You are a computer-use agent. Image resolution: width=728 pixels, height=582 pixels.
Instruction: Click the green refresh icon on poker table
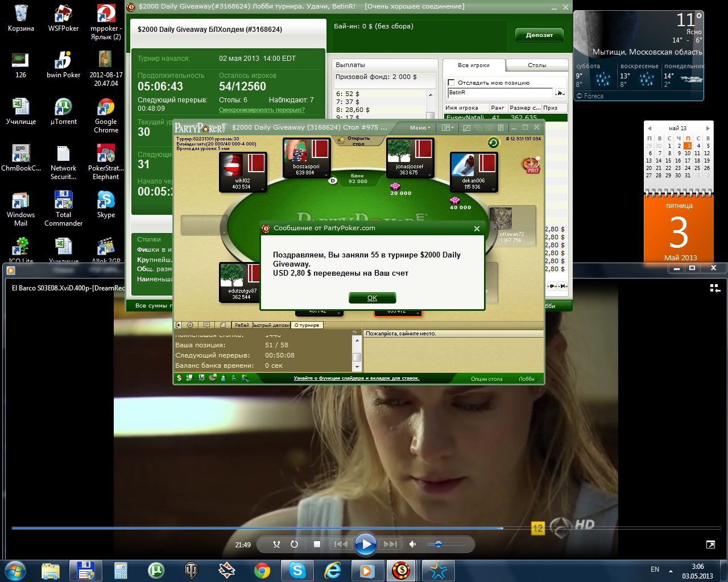[x=493, y=143]
